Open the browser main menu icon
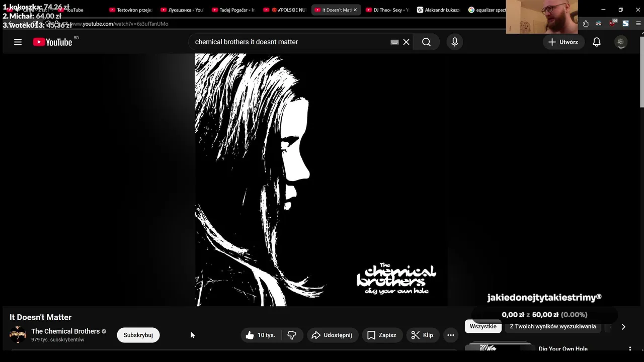 click(x=638, y=24)
